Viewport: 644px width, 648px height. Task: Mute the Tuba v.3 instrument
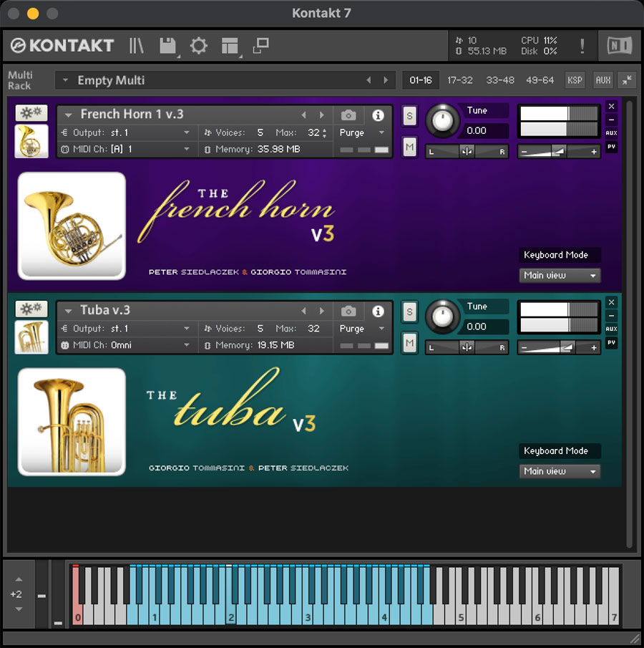pos(409,344)
